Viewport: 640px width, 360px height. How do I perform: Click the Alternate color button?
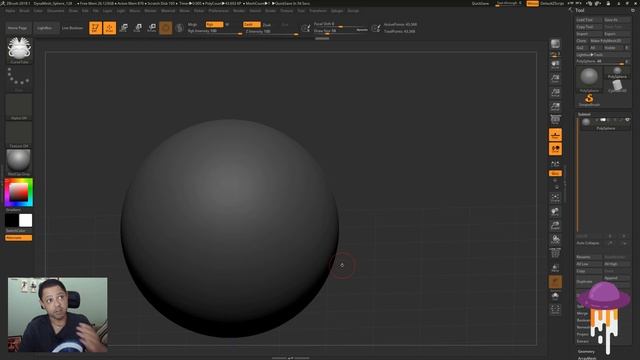pos(19,238)
